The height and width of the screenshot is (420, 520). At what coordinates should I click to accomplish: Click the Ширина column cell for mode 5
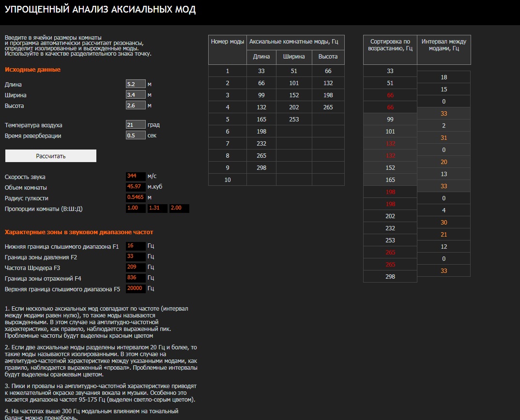[294, 120]
